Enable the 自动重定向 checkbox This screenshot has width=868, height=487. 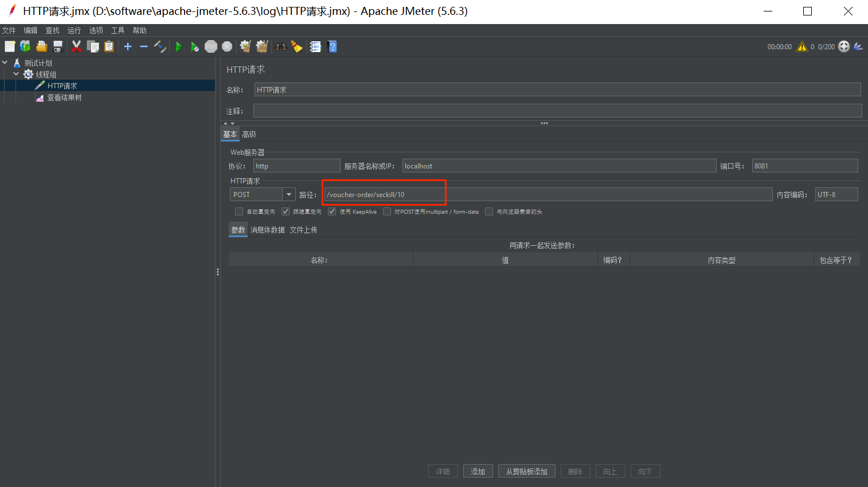239,211
